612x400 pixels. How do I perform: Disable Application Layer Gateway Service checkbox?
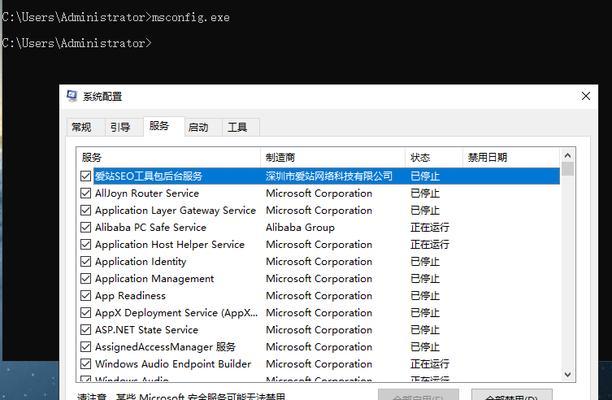click(85, 210)
